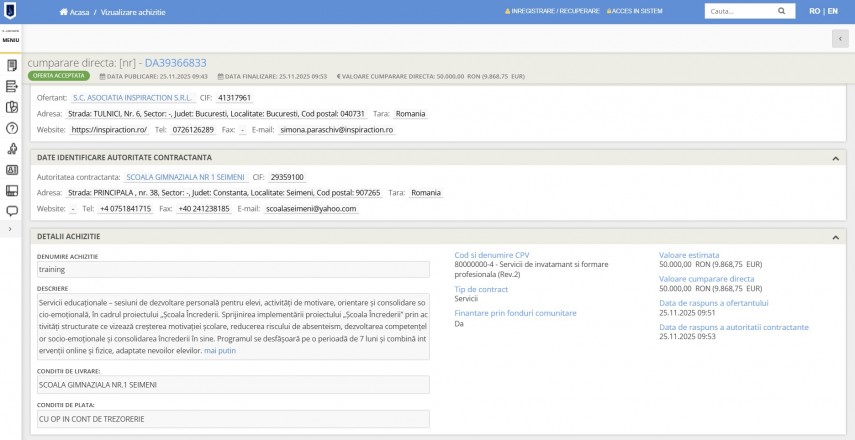Click the second sidebar icon with arrow list
The height and width of the screenshot is (440, 855).
pyautogui.click(x=12, y=86)
